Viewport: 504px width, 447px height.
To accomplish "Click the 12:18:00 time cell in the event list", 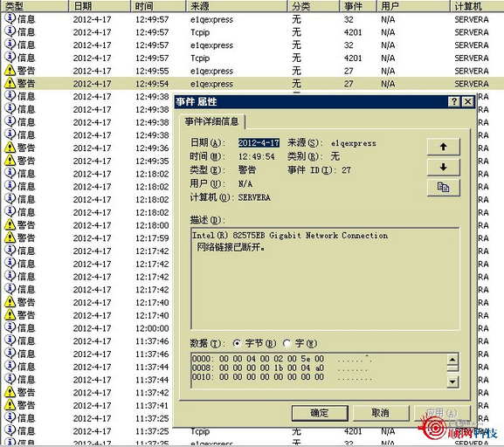I will point(152,225).
